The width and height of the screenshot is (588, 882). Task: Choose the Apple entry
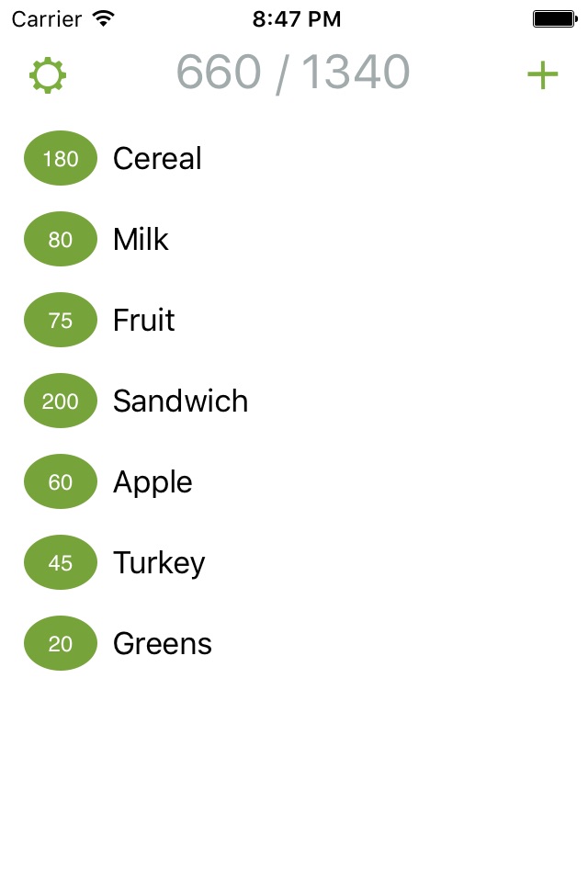click(x=294, y=482)
